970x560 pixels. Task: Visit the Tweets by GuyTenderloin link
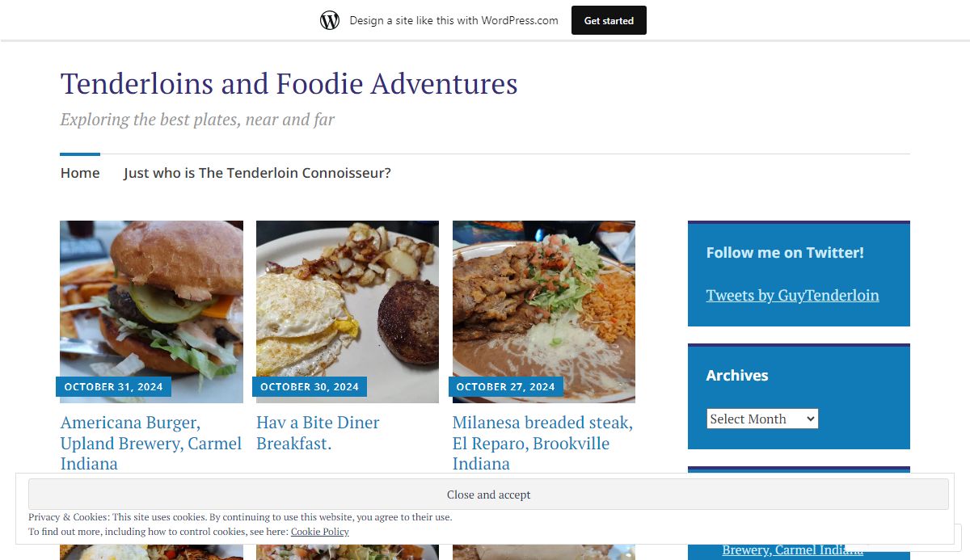[x=792, y=295]
